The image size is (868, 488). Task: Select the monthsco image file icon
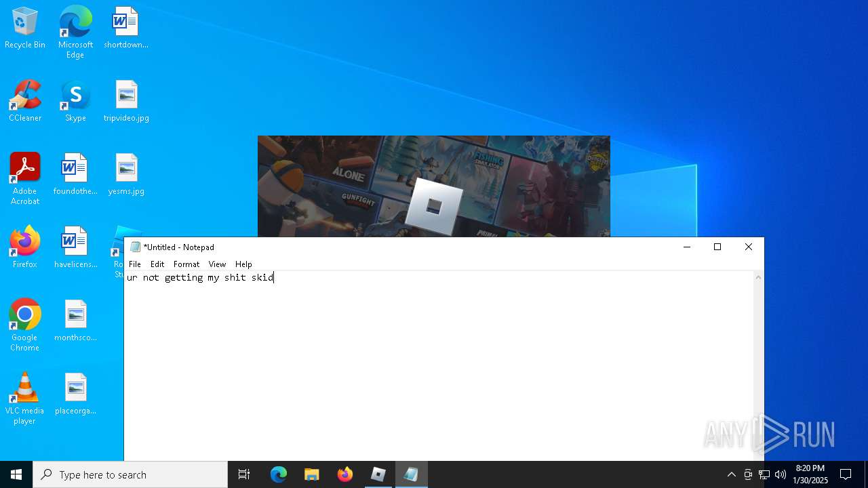pyautogui.click(x=75, y=321)
